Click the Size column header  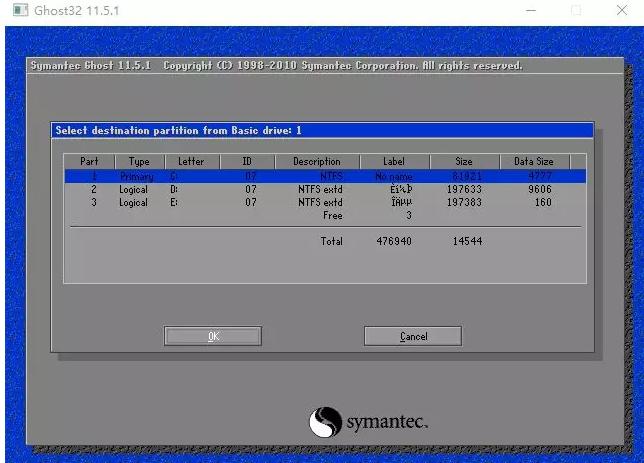[464, 162]
